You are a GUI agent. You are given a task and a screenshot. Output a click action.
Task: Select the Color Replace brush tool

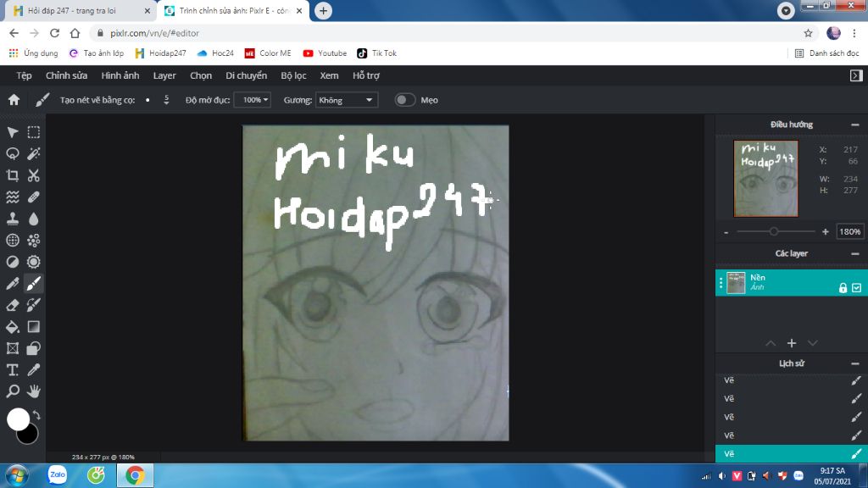pos(34,305)
